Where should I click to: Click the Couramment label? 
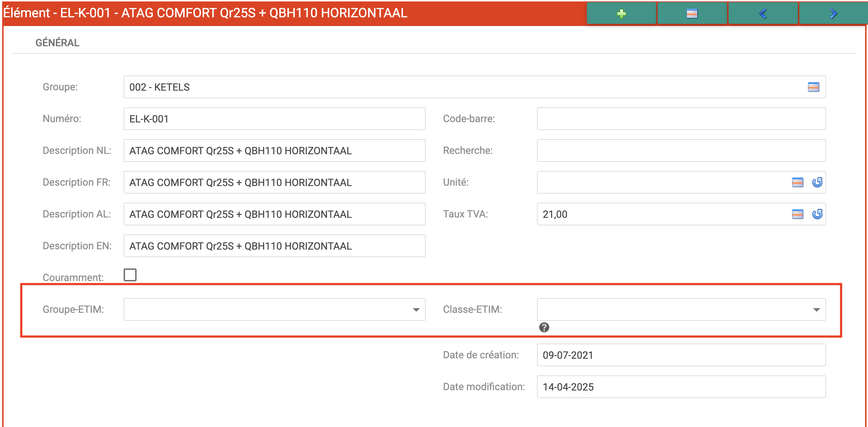[x=73, y=277]
